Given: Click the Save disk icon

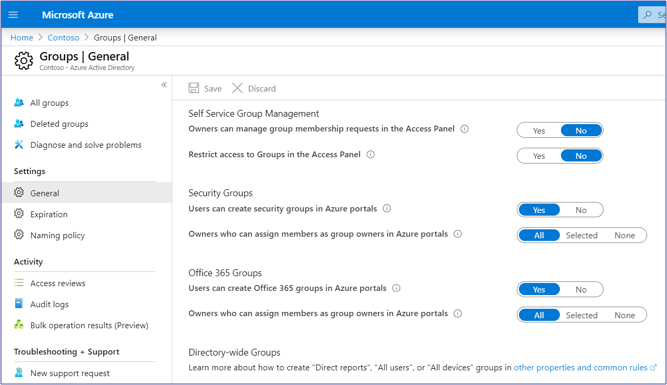Looking at the screenshot, I should click(x=194, y=88).
